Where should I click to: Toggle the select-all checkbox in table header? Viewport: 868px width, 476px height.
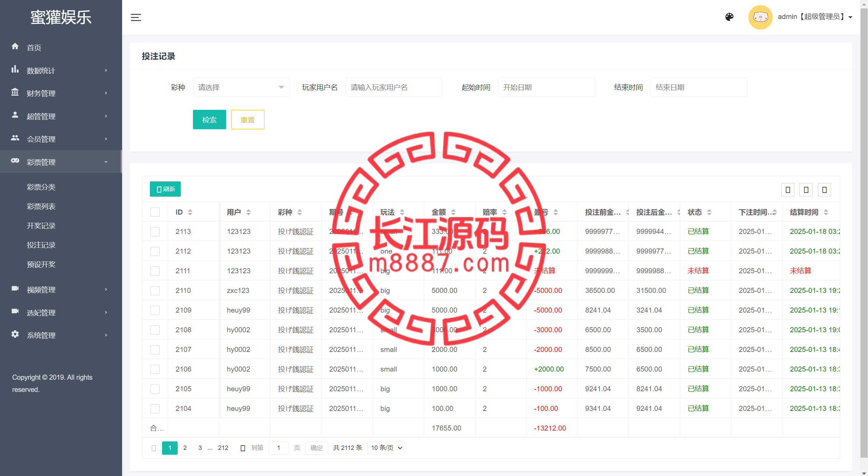click(x=155, y=212)
